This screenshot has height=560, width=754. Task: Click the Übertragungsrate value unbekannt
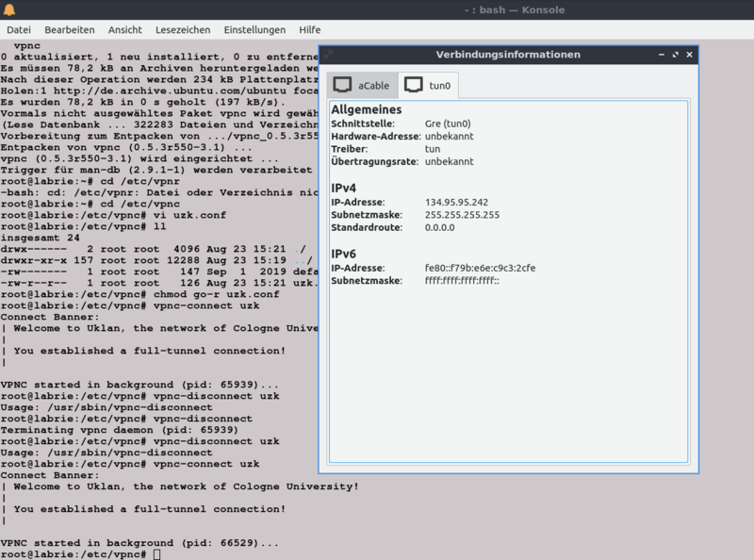point(450,161)
